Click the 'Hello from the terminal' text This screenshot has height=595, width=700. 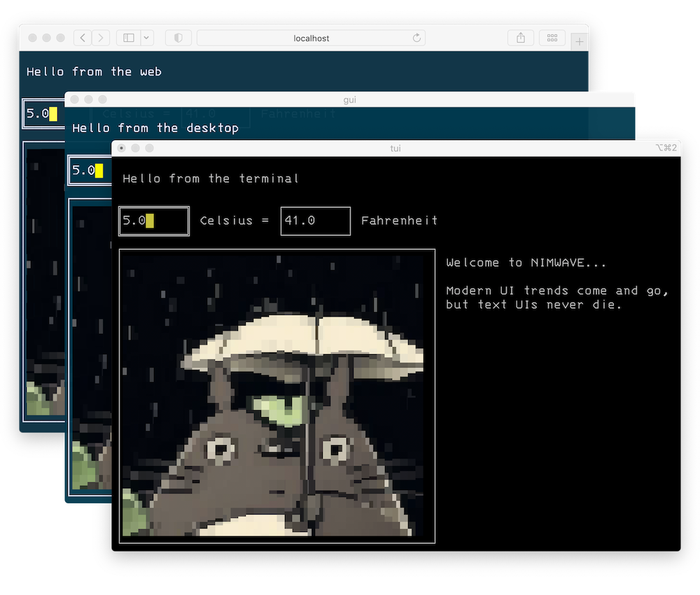(x=211, y=178)
